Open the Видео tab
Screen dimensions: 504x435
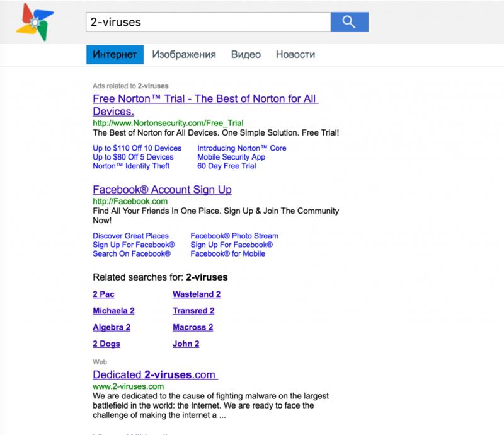tap(246, 54)
